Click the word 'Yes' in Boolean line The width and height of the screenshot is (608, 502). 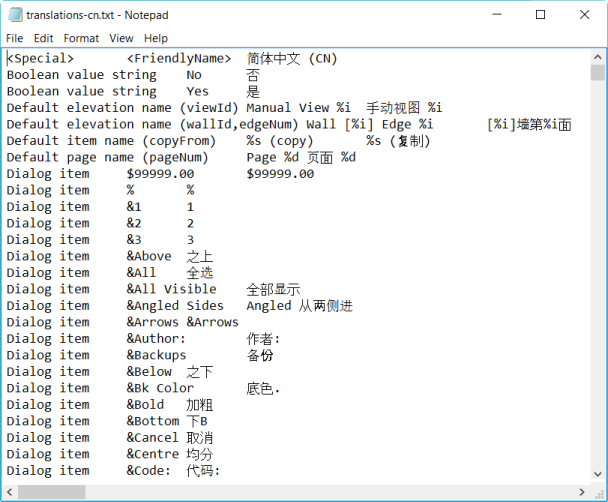(197, 91)
